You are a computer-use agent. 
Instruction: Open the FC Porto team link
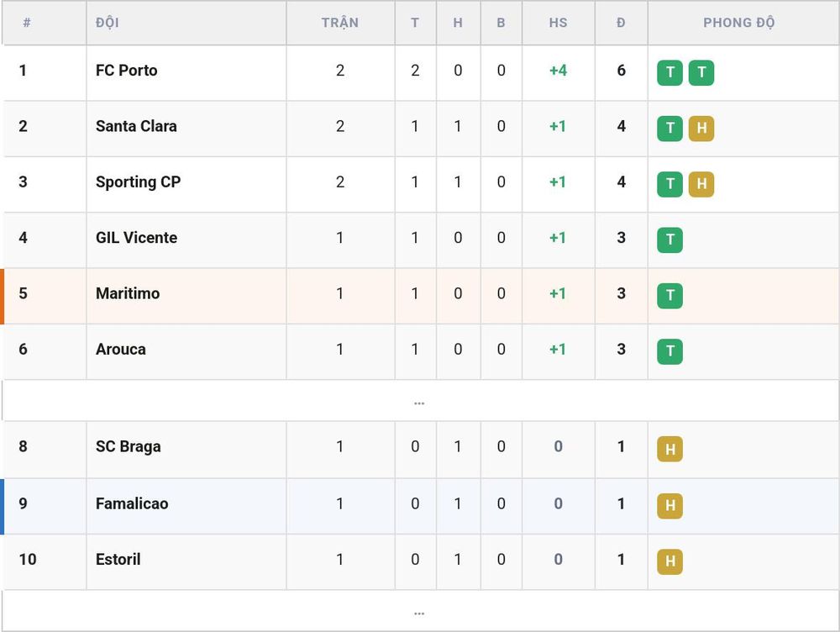point(127,71)
